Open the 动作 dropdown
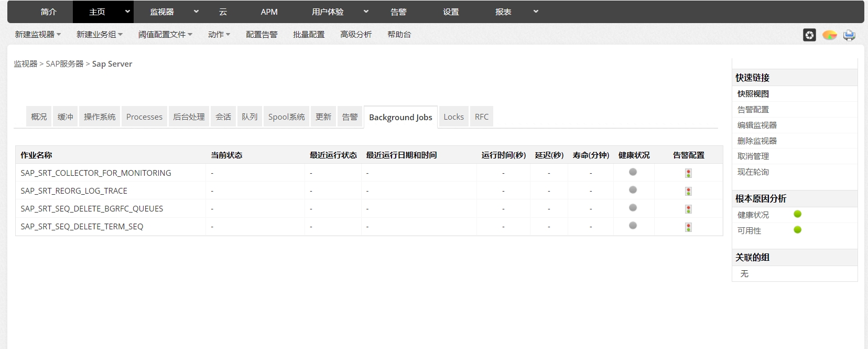 219,35
